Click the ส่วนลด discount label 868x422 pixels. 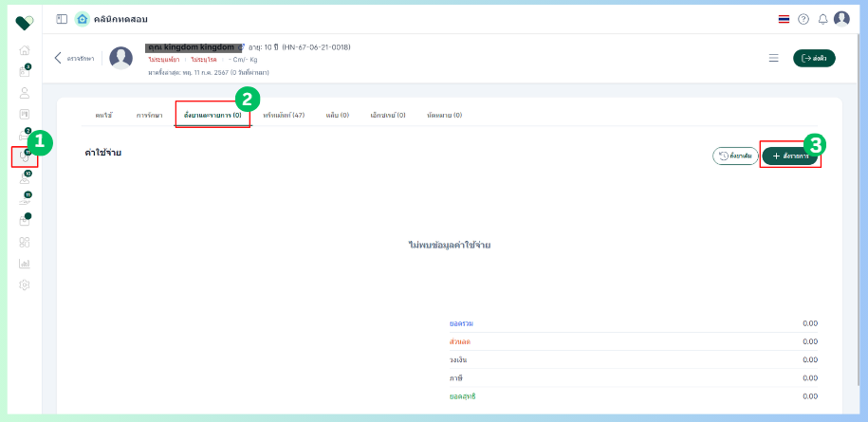461,341
